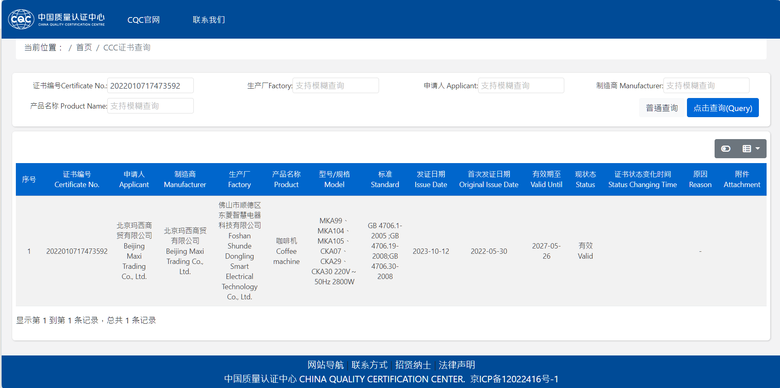Click the Model column header
This screenshot has height=388, width=780.
coord(334,180)
